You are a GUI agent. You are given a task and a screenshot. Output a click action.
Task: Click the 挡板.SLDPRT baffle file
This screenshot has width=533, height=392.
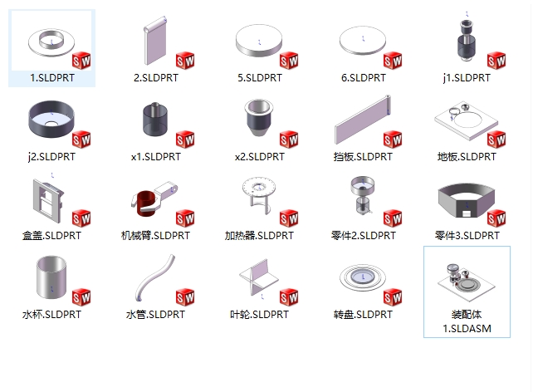tap(363, 127)
